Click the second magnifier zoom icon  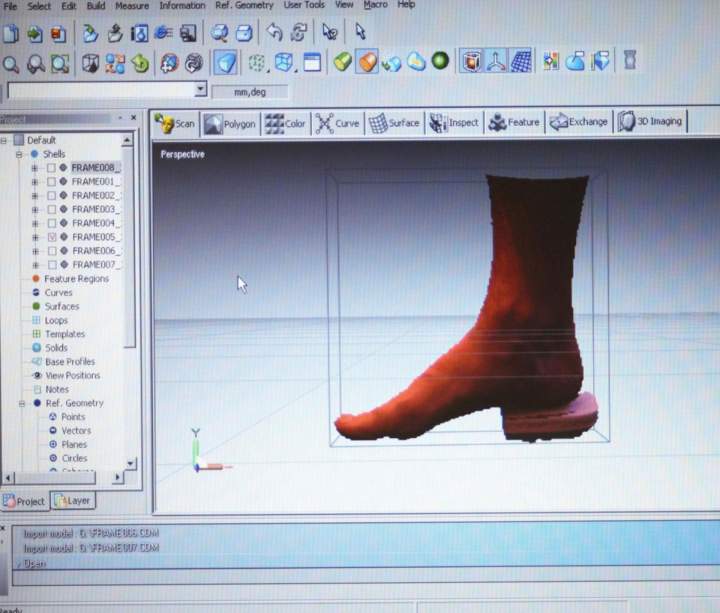[36, 64]
